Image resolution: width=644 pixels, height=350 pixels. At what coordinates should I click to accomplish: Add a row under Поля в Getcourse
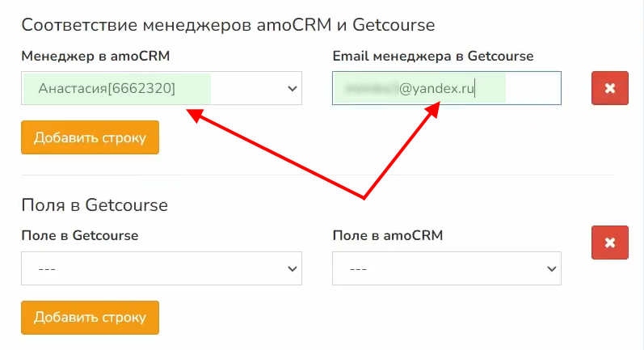click(x=90, y=317)
